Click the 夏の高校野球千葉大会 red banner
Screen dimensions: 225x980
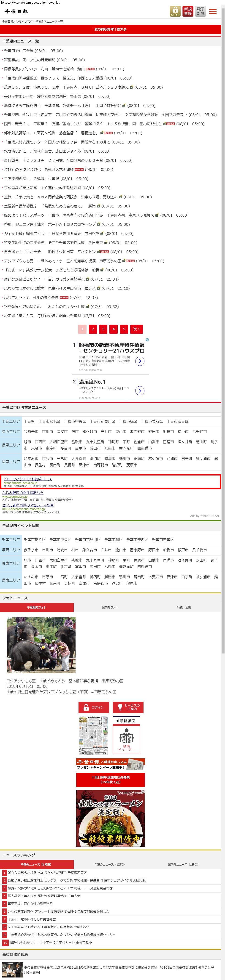point(111,29)
